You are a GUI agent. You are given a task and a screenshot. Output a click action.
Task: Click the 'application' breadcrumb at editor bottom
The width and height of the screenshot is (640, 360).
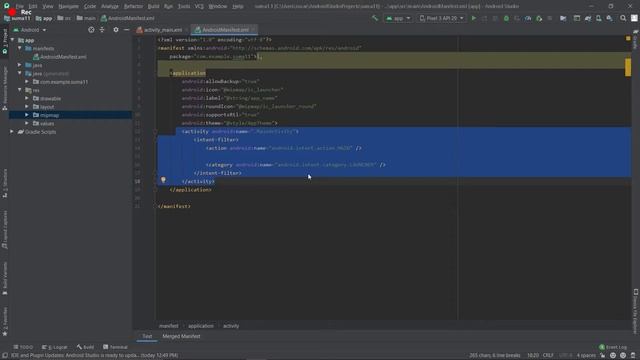point(201,326)
